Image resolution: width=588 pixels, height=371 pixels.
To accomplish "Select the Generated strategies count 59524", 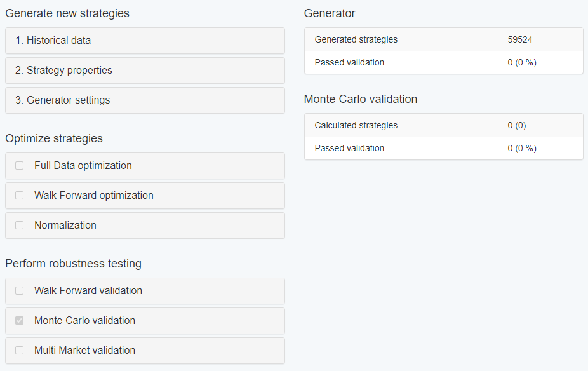I will pos(520,40).
